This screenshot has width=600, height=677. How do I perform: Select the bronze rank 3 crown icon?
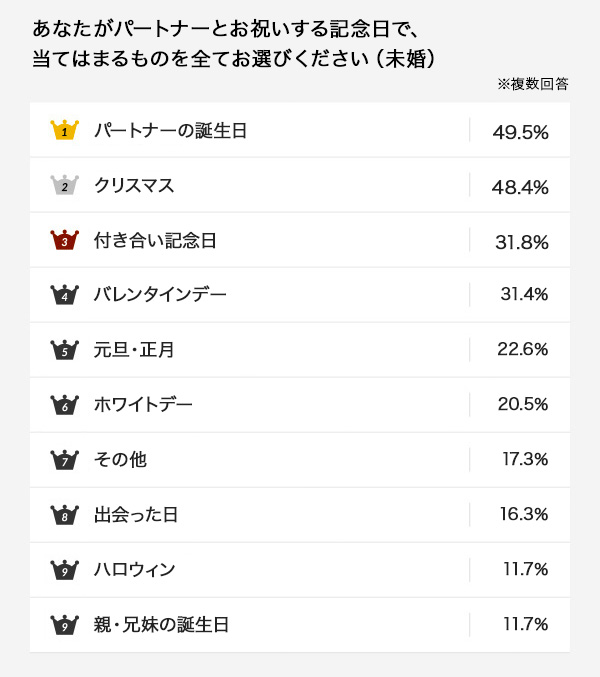coord(64,240)
